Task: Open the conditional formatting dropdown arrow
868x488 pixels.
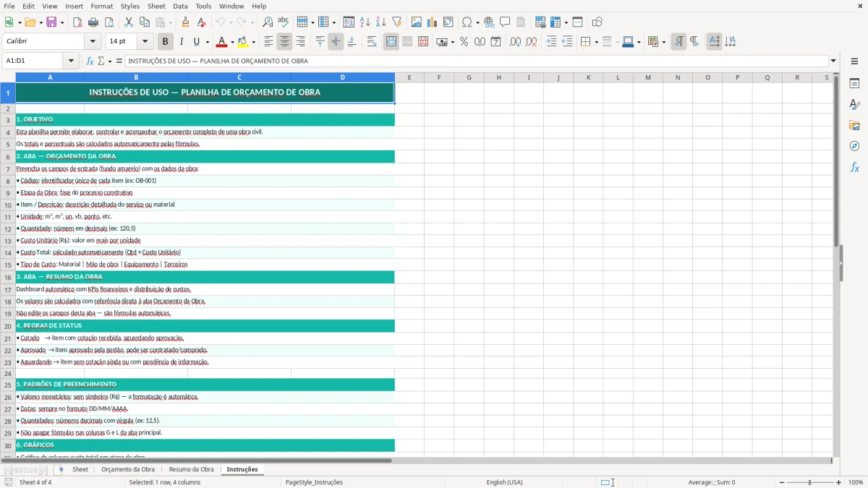Action: (663, 42)
